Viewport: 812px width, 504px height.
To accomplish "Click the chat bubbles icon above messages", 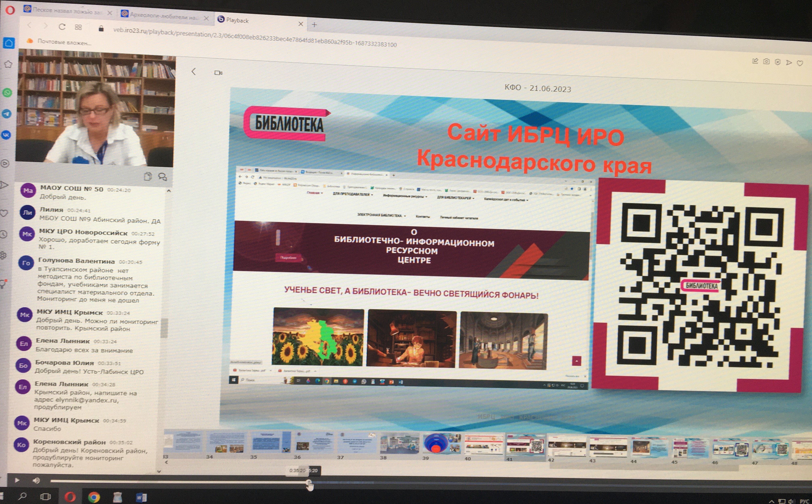I will (x=163, y=177).
